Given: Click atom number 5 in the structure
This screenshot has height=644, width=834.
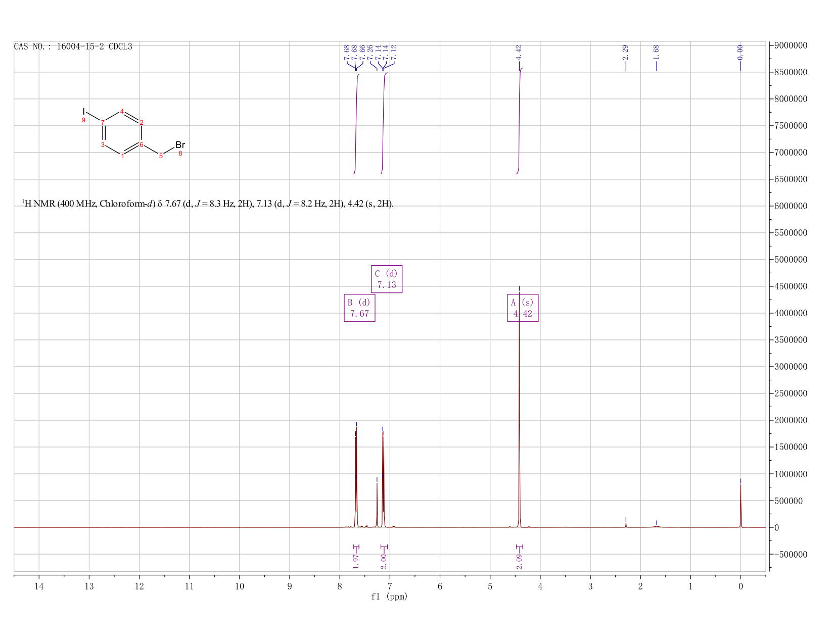Looking at the screenshot, I should [161, 156].
